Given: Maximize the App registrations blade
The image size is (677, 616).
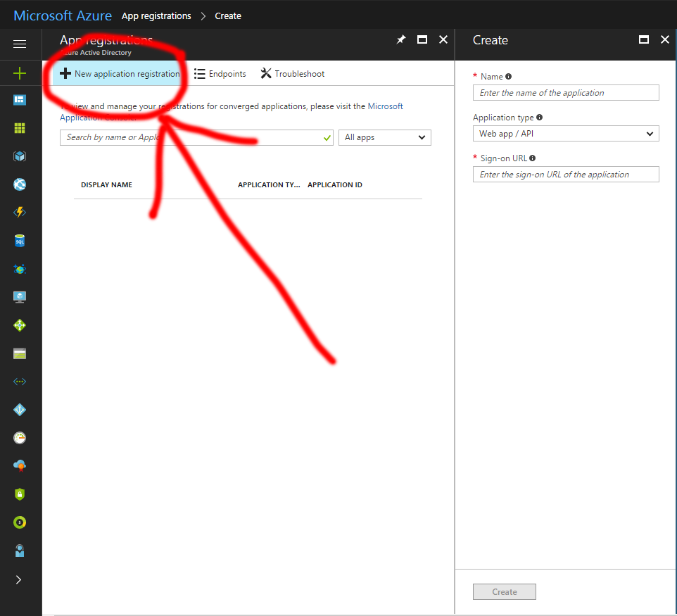Looking at the screenshot, I should 422,39.
